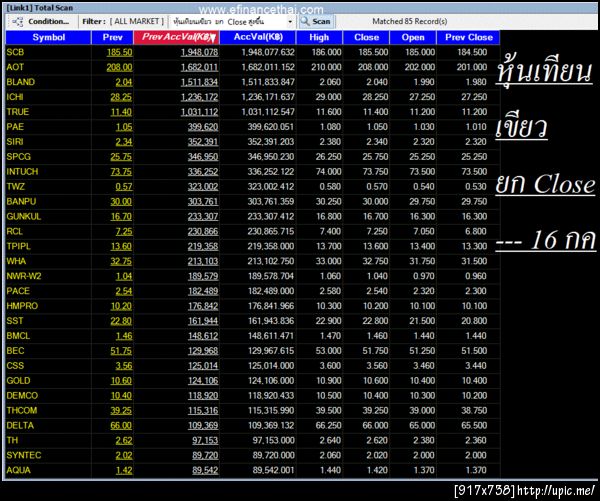Image resolution: width=600 pixels, height=501 pixels.
Task: Select the HMPRO symbol
Action: click(x=22, y=306)
